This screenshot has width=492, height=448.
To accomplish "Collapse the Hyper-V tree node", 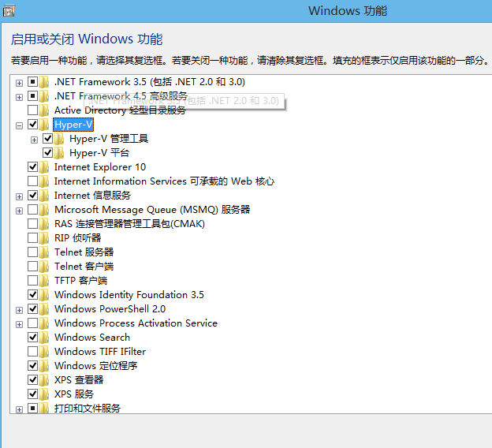I will (x=19, y=126).
